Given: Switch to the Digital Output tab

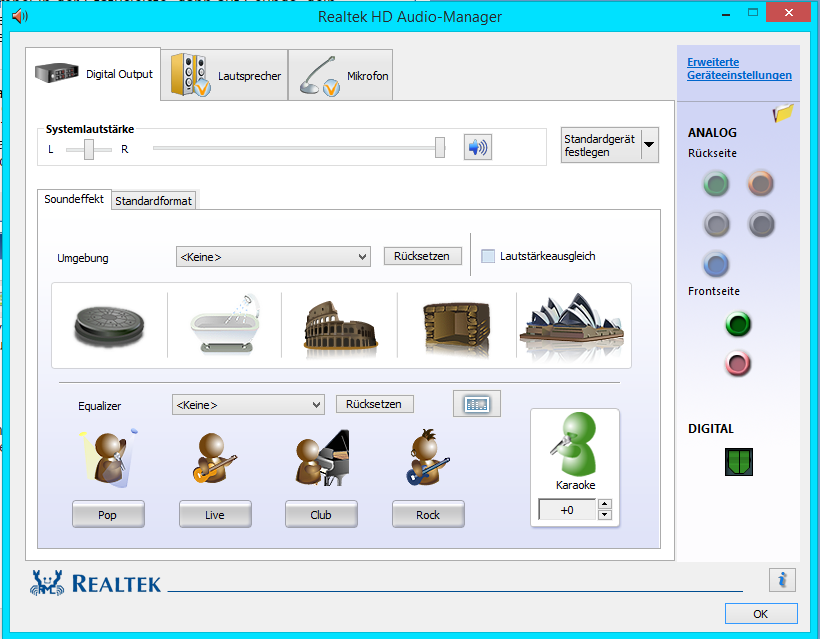Looking at the screenshot, I should pos(93,74).
